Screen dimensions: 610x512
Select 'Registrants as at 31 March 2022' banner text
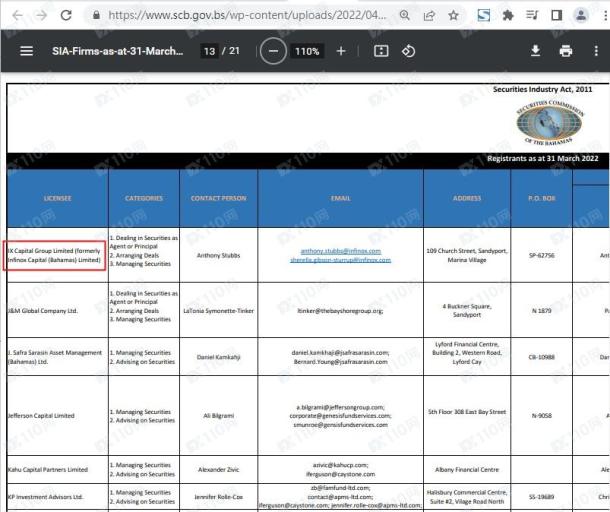(542, 158)
